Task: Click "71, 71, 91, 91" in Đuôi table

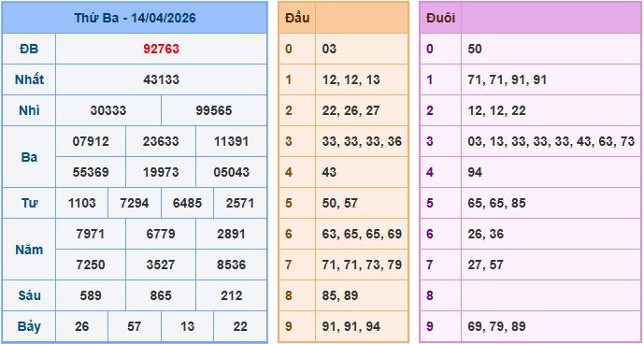Action: tap(507, 79)
